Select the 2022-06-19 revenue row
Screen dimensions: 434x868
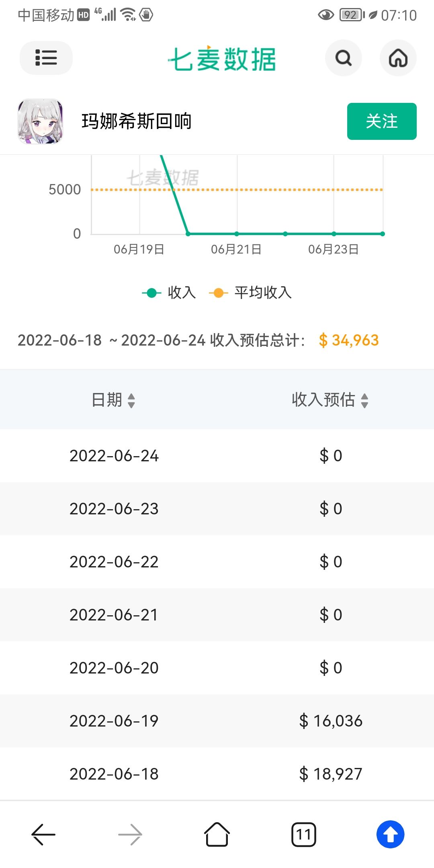click(x=217, y=721)
